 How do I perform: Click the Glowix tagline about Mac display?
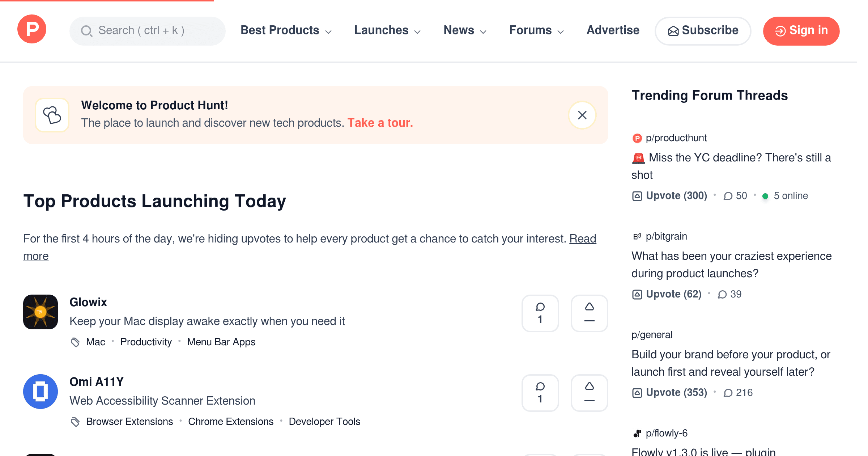point(207,321)
